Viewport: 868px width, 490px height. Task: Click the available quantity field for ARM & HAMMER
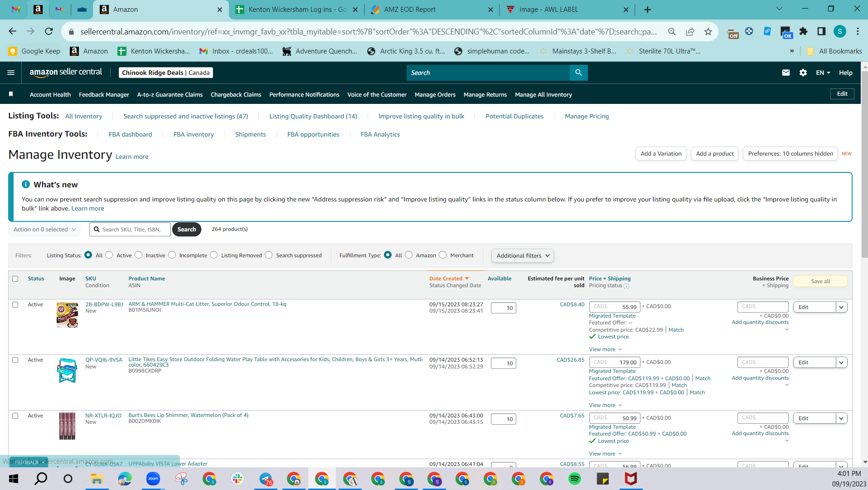pyautogui.click(x=503, y=308)
